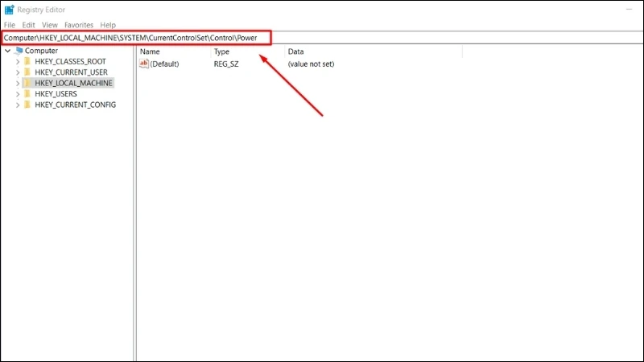This screenshot has width=644, height=362.
Task: Click the HKEY_LOCAL_MACHINE folder icon
Action: tap(27, 83)
